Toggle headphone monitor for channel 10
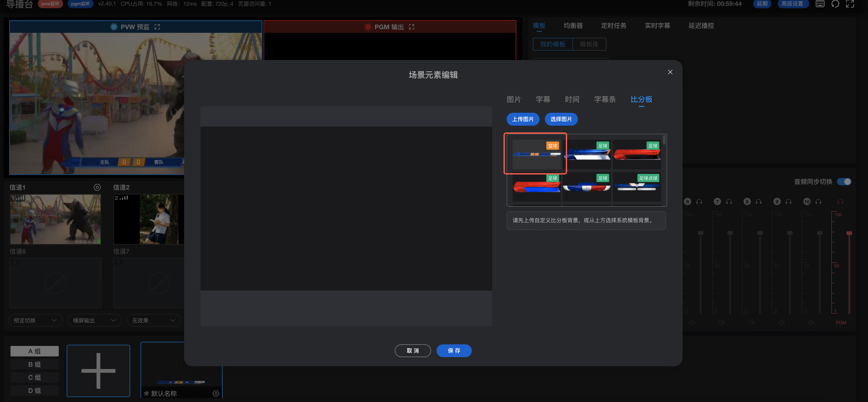 819,201
